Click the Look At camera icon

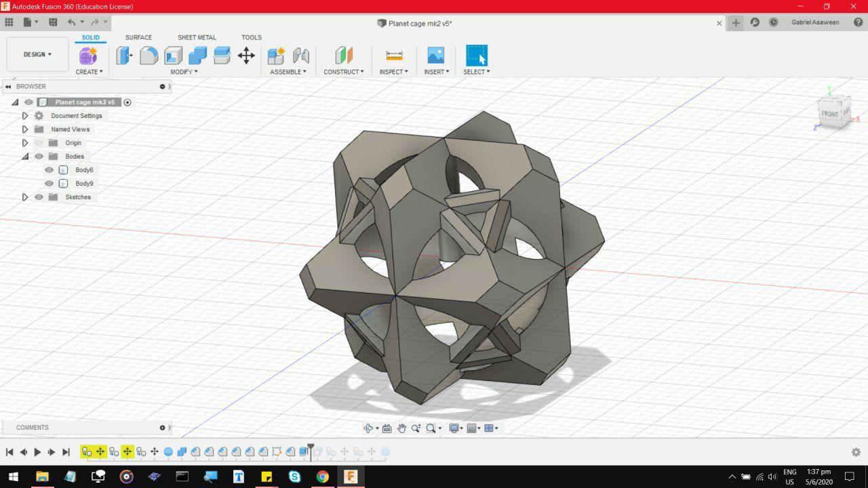[x=387, y=428]
